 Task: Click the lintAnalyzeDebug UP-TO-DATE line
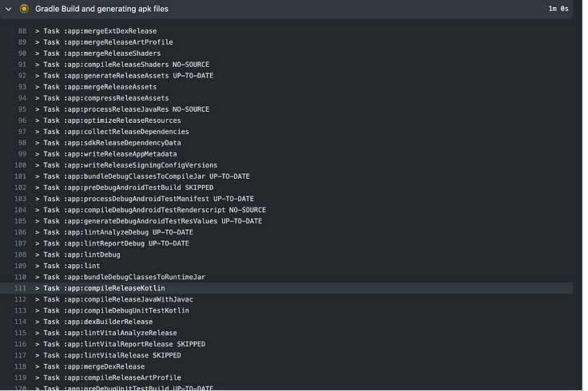tap(114, 232)
